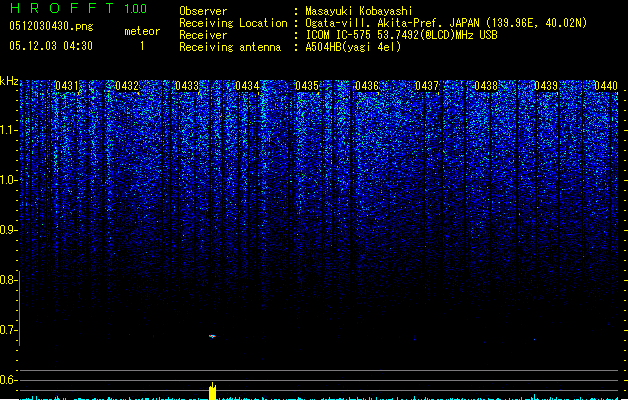
Task: Click the 0437 time marker
Action: pos(427,86)
